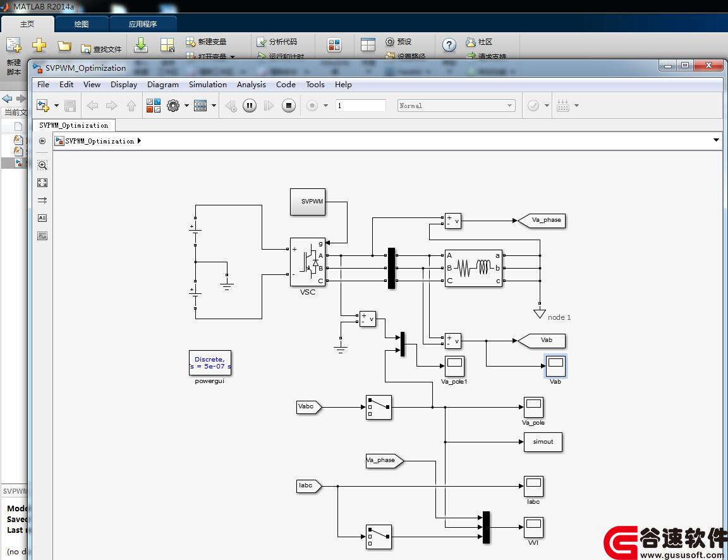Click the Record button in toolbar
728x560 pixels.
pyautogui.click(x=312, y=106)
